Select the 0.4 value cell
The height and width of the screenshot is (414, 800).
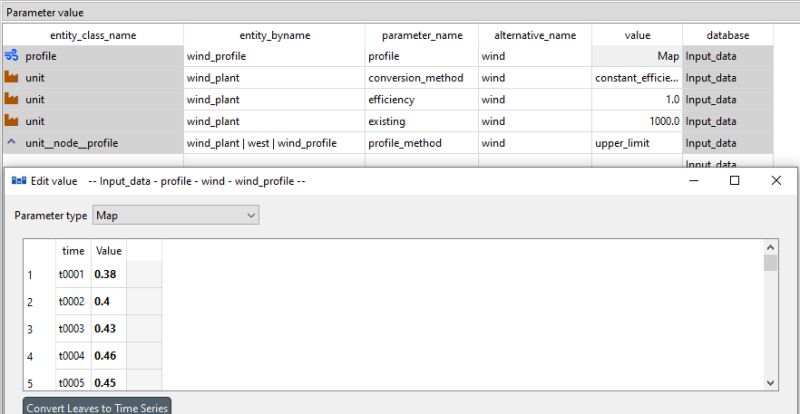[x=109, y=301]
